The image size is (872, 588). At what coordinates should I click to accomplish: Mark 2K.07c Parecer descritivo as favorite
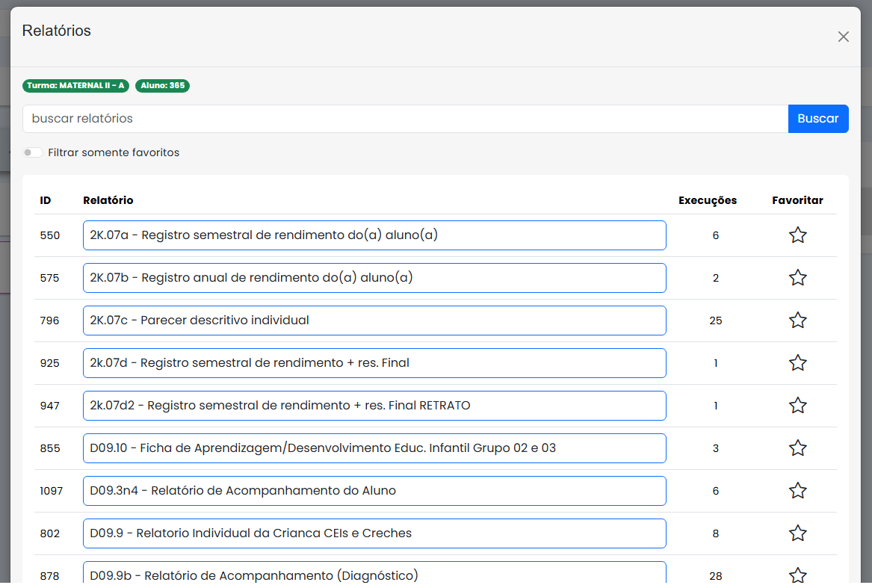click(x=797, y=321)
